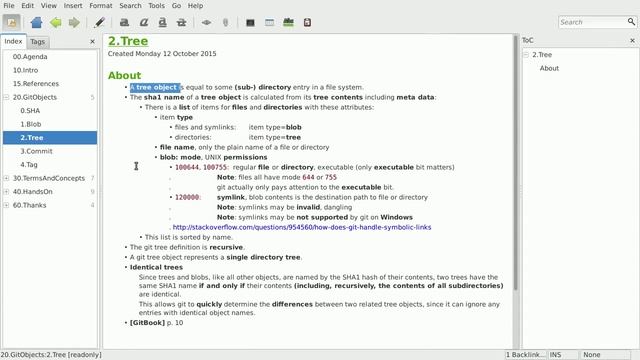The height and width of the screenshot is (360, 640).
Task: Click the 1 Backlink status bar button
Action: pyautogui.click(x=526, y=355)
